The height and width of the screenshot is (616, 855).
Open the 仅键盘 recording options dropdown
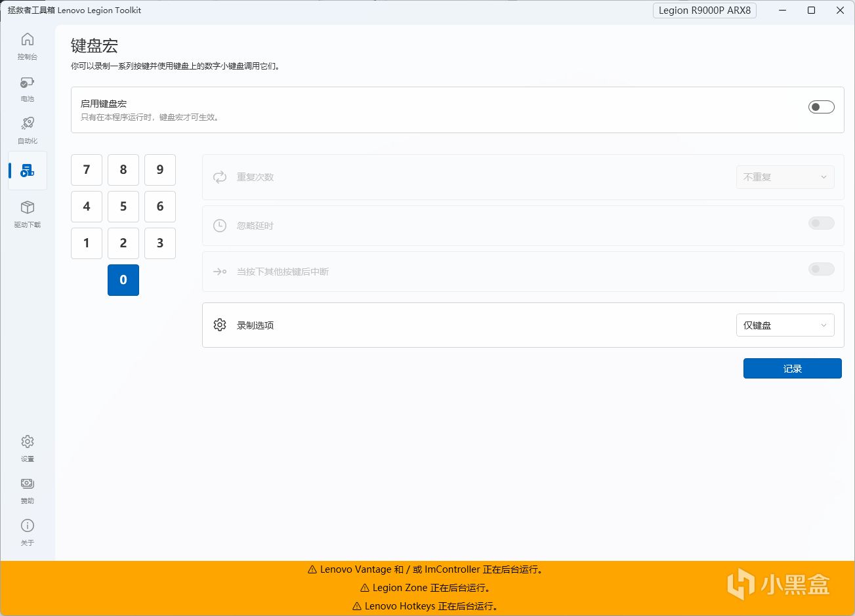[x=785, y=325]
